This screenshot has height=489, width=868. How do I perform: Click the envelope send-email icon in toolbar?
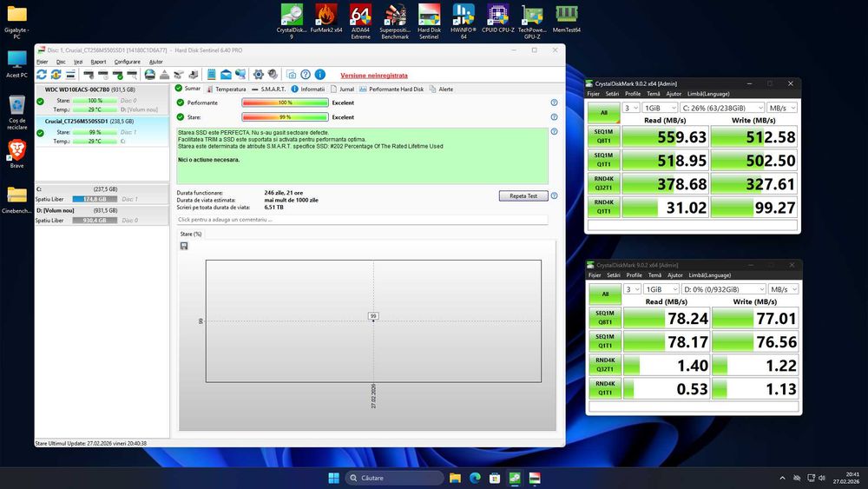tap(226, 74)
